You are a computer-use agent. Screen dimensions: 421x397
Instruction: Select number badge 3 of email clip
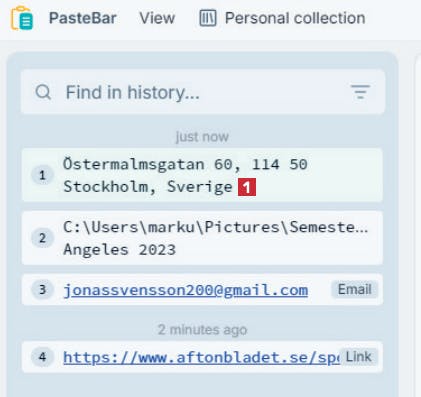tap(42, 289)
